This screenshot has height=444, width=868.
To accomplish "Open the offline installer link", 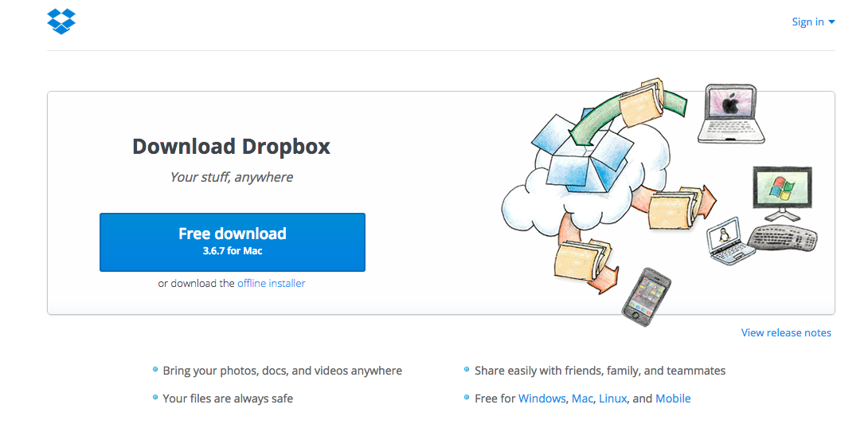I will click(x=272, y=283).
